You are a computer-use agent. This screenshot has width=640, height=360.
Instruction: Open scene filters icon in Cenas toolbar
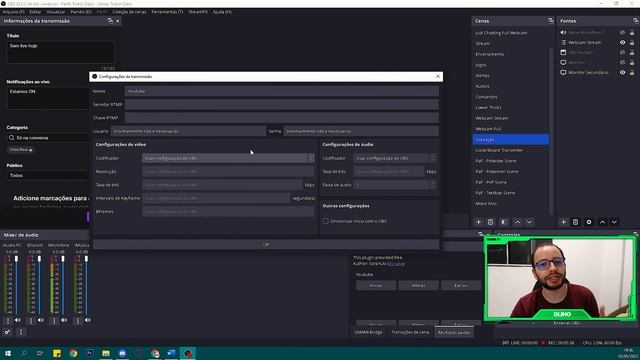[x=504, y=222]
